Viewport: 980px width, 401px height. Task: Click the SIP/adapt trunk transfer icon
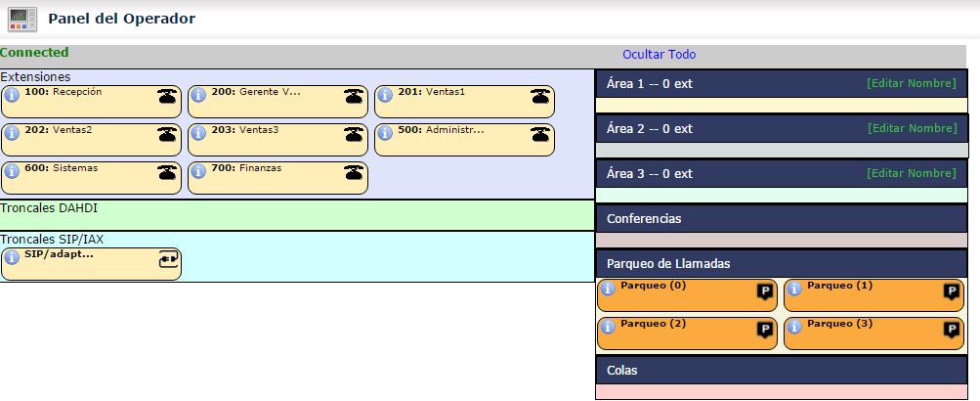pos(168,259)
